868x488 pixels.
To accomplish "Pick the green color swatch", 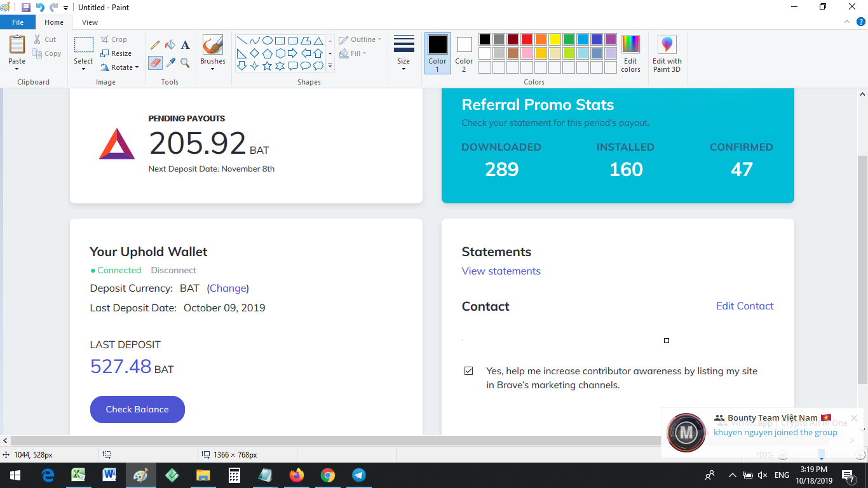I will coord(569,39).
